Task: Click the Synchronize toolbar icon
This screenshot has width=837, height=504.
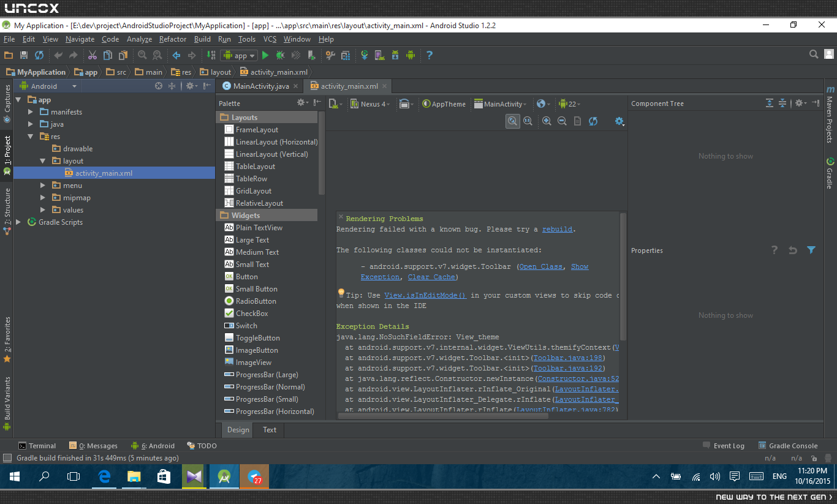Action: pos(39,55)
